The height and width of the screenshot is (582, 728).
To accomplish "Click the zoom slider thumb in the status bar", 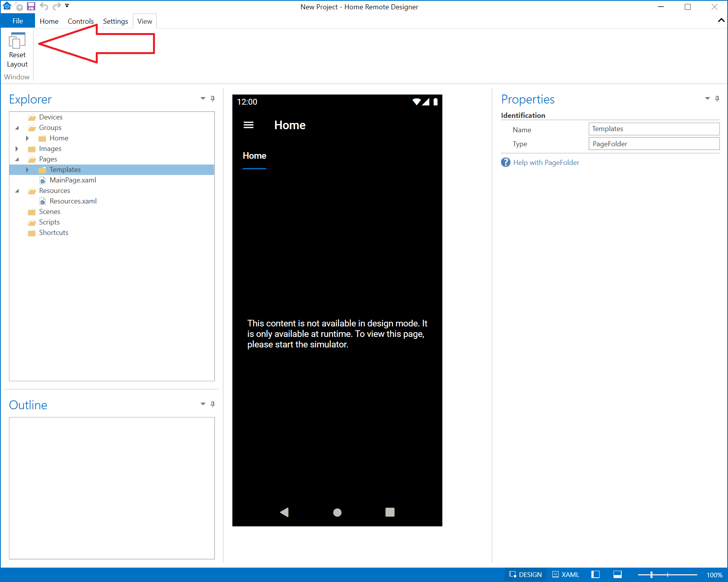I will 651,575.
